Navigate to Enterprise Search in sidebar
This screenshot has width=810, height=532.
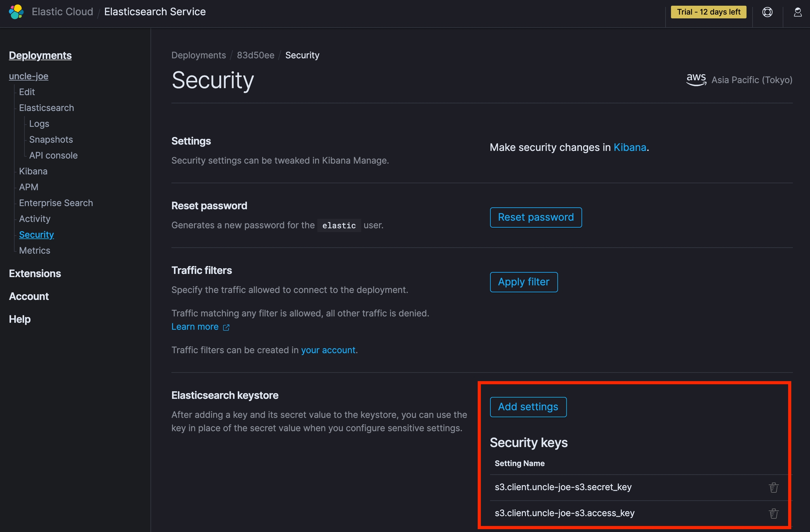point(56,203)
